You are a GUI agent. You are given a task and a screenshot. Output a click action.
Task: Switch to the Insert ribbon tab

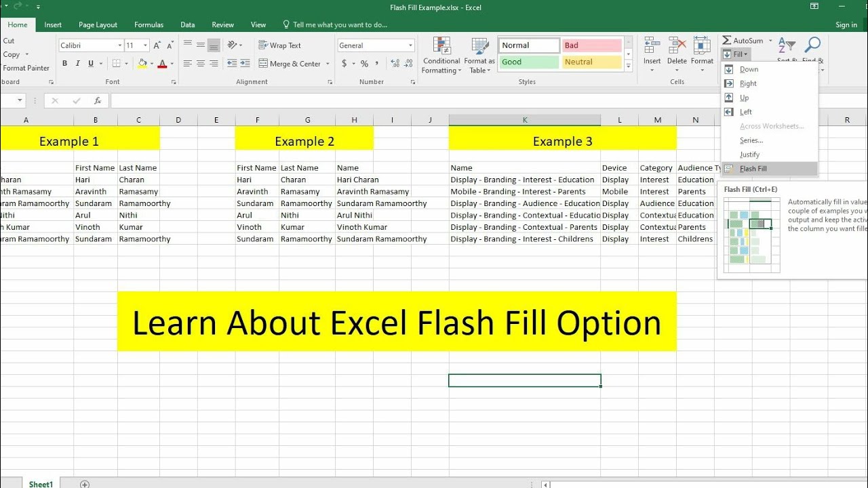click(53, 25)
